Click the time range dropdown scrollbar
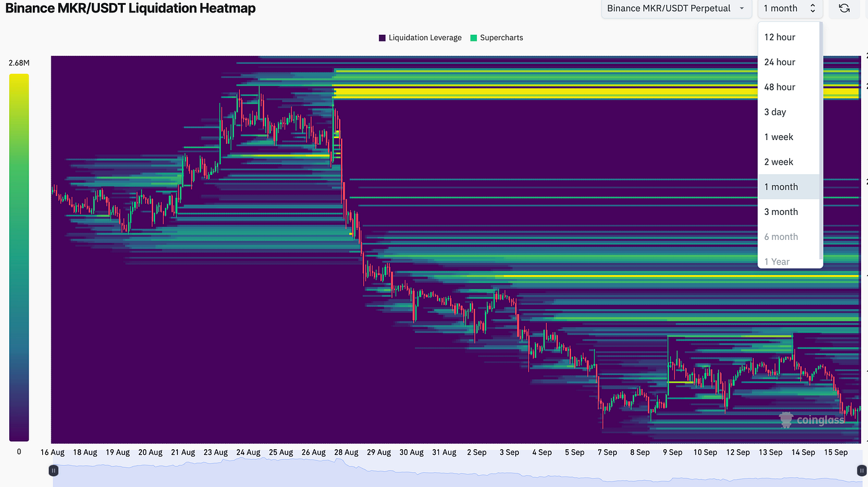Screen dimensions: 868x487 click(x=821, y=141)
